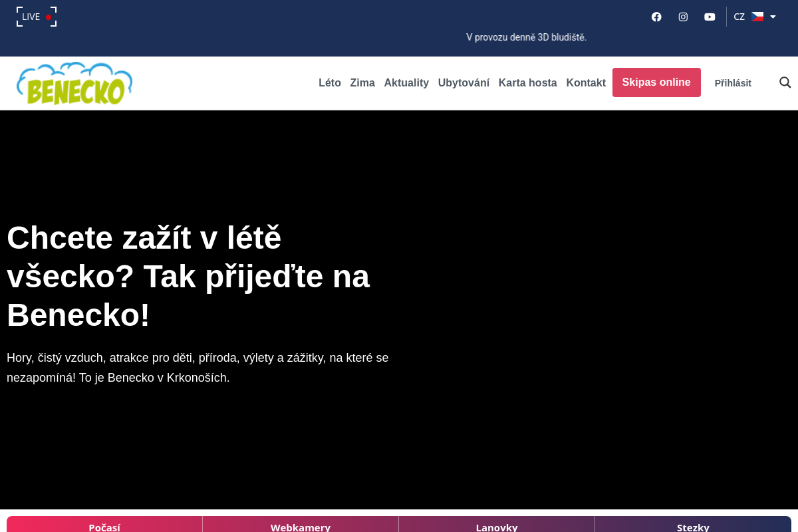The height and width of the screenshot is (532, 798).
Task: Open the Lanovky tab
Action: [497, 526]
